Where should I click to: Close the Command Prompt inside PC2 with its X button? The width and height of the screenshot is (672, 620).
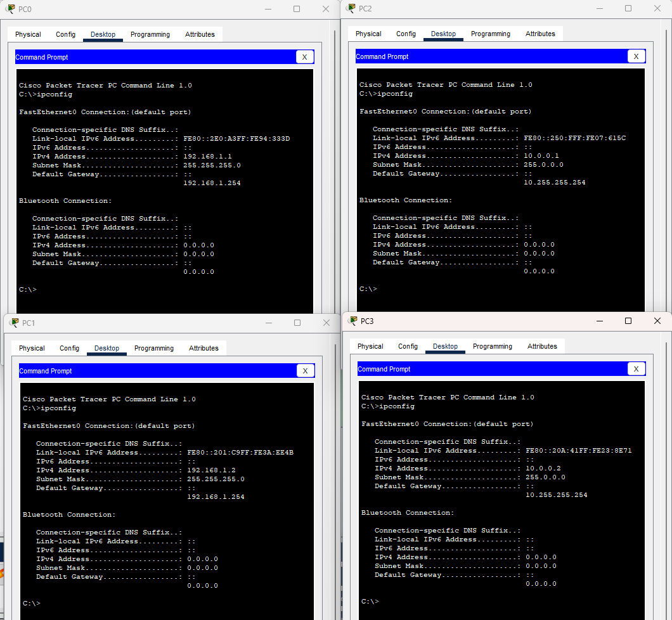click(x=636, y=56)
